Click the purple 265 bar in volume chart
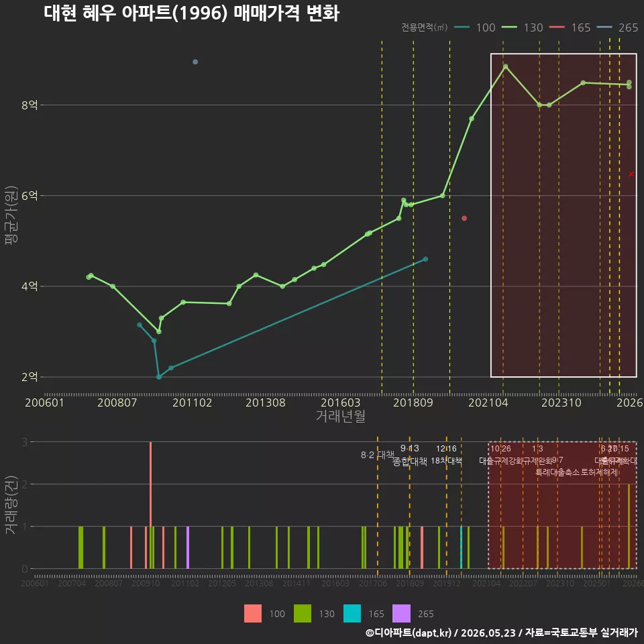644x644 pixels. pyautogui.click(x=188, y=547)
